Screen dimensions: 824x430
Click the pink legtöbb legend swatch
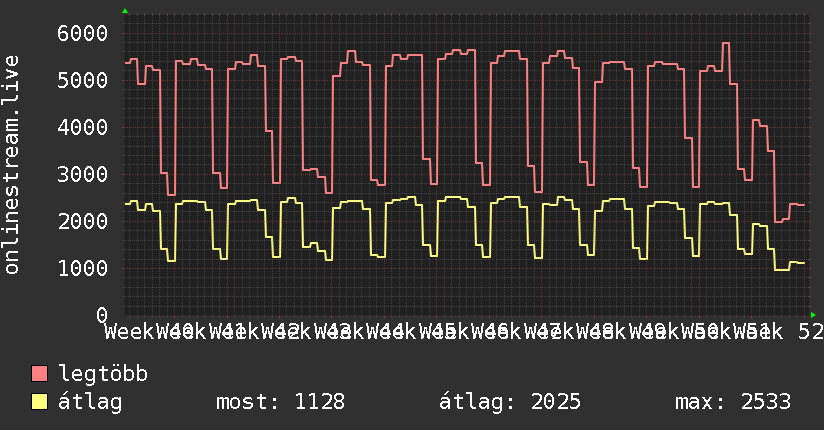tap(39, 374)
